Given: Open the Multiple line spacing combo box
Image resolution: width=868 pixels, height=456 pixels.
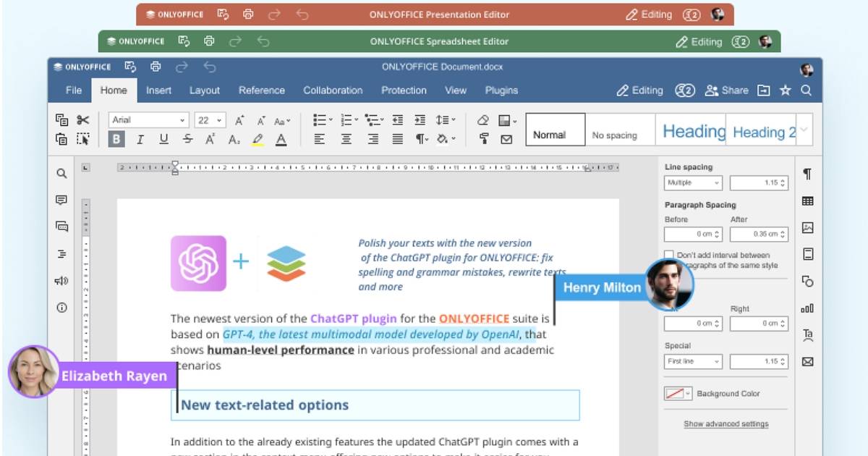Looking at the screenshot, I should [694, 183].
